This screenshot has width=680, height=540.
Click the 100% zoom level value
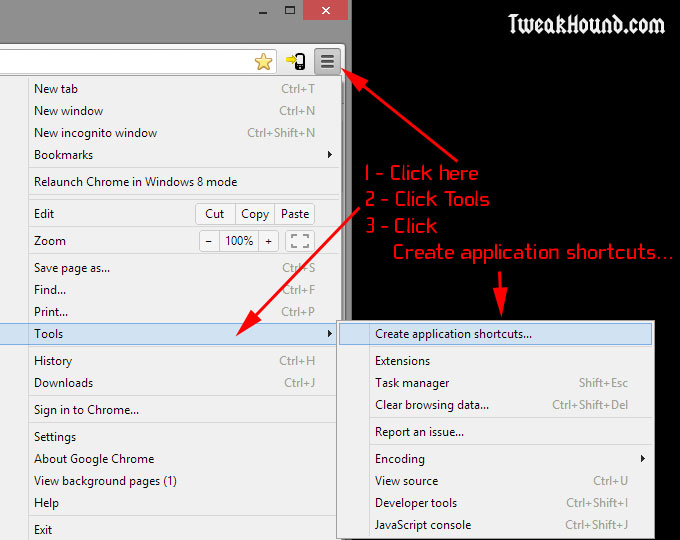239,241
